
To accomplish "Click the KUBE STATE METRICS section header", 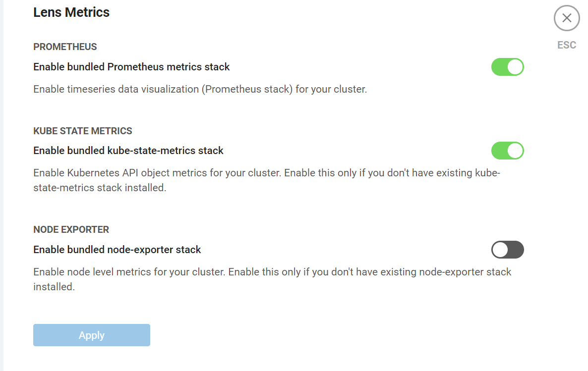I will click(x=82, y=131).
